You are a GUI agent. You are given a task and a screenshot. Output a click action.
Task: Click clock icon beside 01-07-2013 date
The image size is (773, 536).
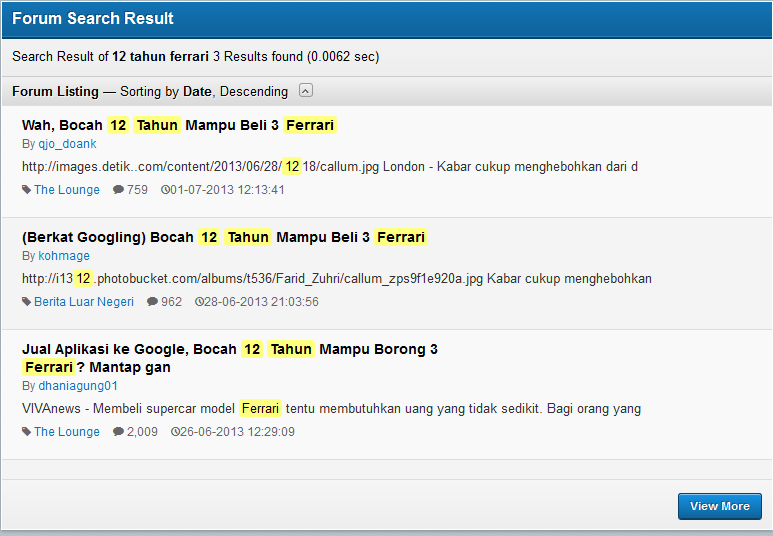[x=165, y=190]
